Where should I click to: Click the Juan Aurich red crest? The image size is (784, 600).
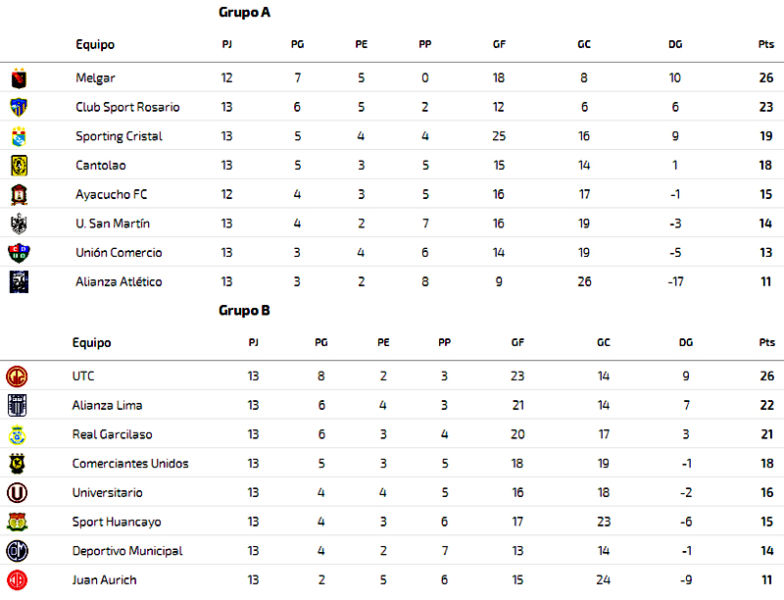pyautogui.click(x=17, y=580)
